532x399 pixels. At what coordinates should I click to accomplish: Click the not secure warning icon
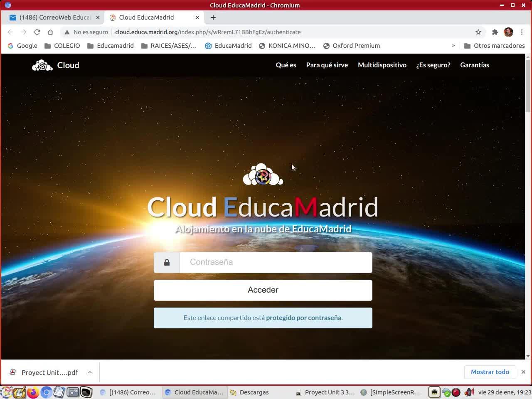click(x=67, y=32)
